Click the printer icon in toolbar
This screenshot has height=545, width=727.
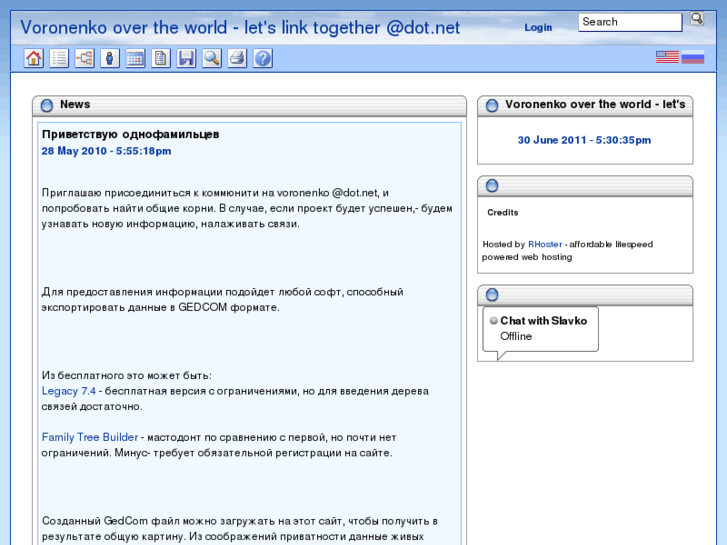237,59
